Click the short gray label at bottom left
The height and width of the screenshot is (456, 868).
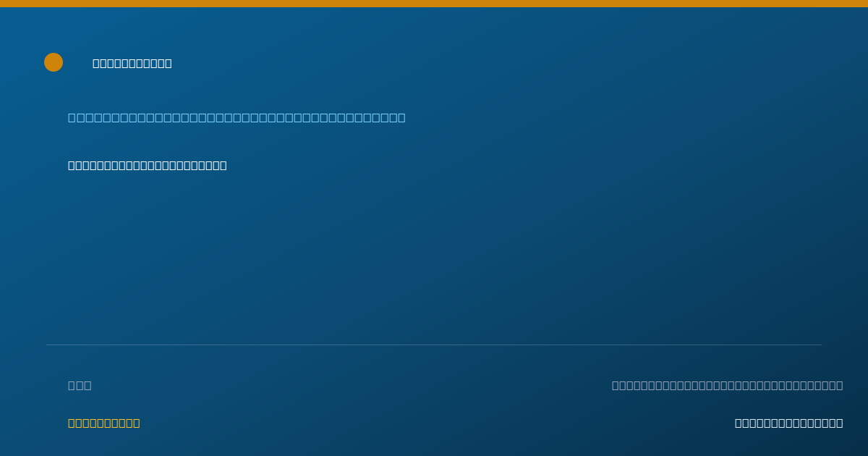(80, 385)
